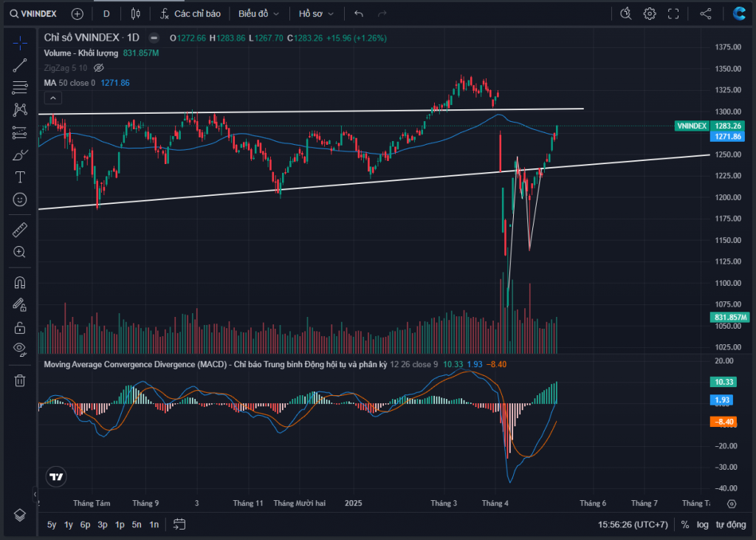Collapse the indicator legend chevron

click(53, 98)
